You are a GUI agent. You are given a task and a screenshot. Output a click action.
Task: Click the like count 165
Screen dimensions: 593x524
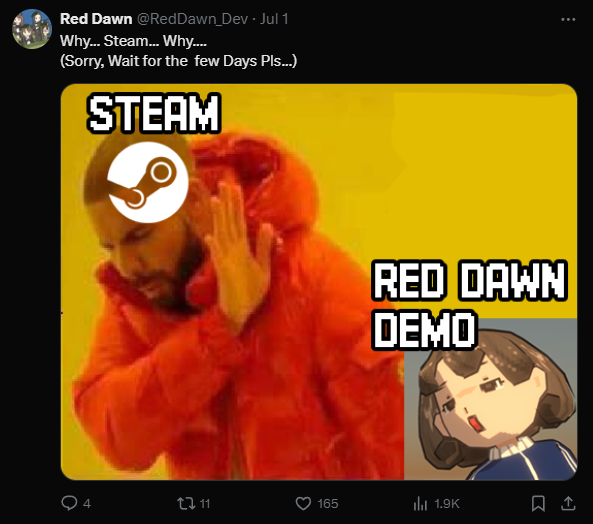click(328, 504)
